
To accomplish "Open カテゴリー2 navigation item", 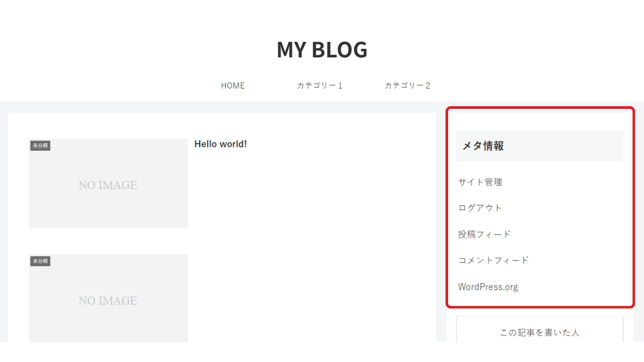I will click(407, 85).
